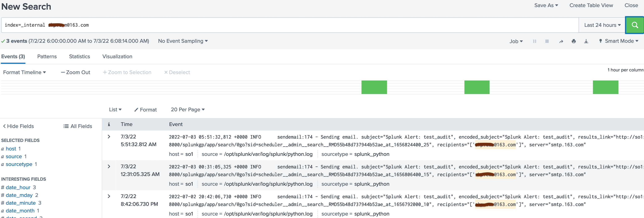Open the All Fields dialog
The width and height of the screenshot is (644, 218).
pos(77,126)
